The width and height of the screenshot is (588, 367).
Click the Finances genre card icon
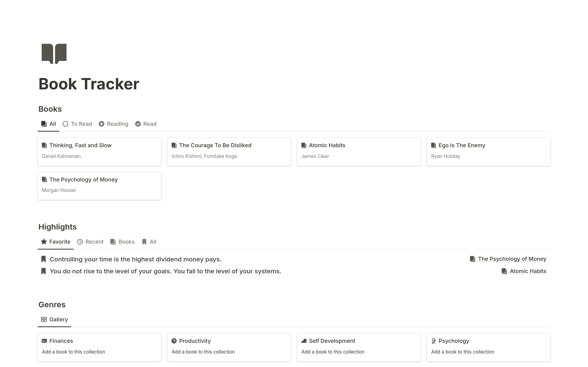pos(44,341)
